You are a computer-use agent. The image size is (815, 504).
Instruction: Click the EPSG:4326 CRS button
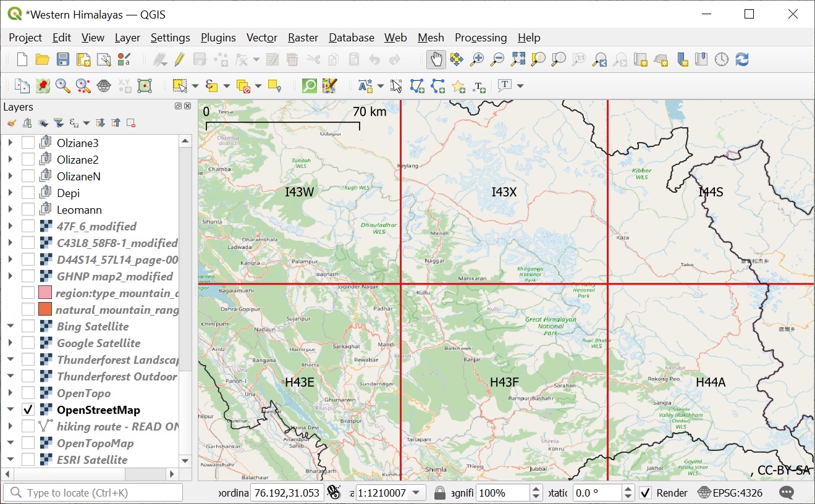[x=730, y=493]
